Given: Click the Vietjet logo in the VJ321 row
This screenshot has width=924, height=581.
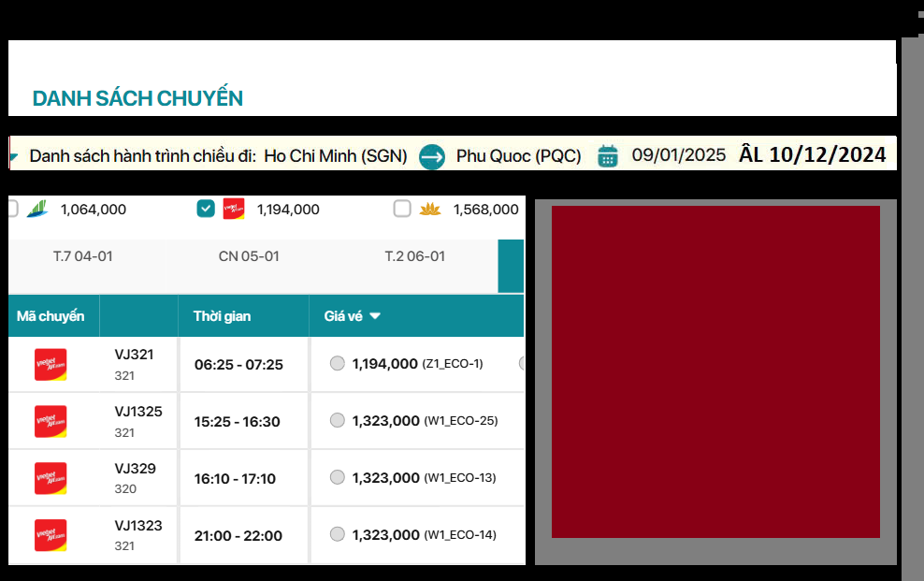Looking at the screenshot, I should point(51,364).
